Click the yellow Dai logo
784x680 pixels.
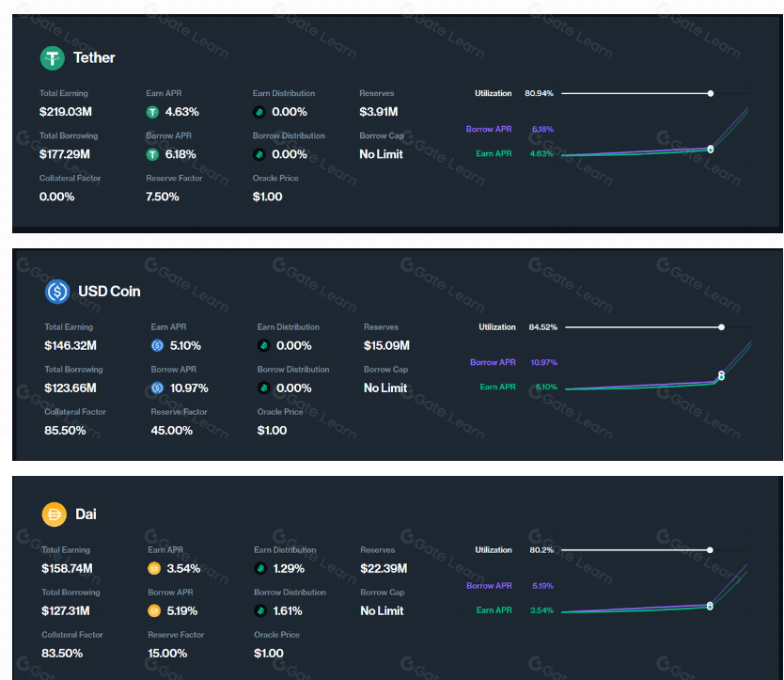click(55, 514)
